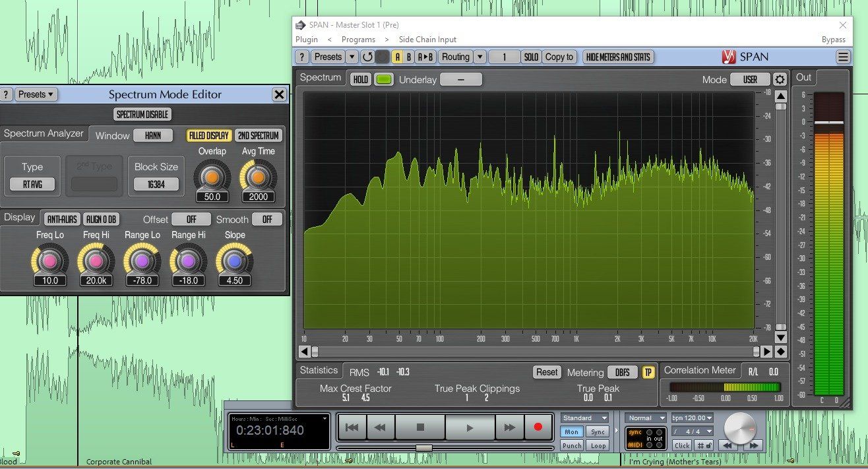Click the Routing button
The width and height of the screenshot is (868, 469).
click(456, 57)
